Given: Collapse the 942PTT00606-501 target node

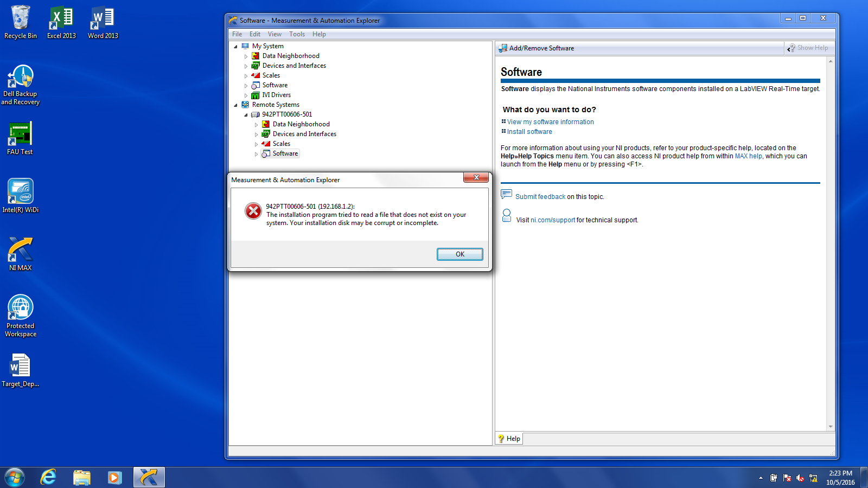Looking at the screenshot, I should (x=246, y=115).
